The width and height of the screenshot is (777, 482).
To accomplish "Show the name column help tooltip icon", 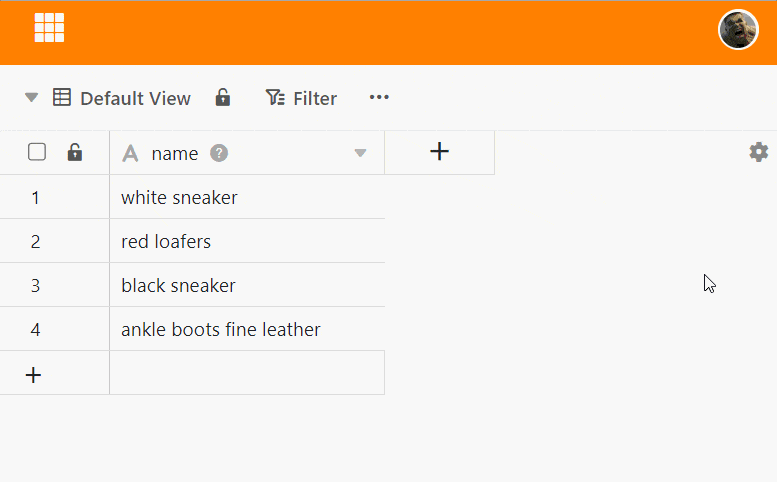I will pyautogui.click(x=219, y=153).
